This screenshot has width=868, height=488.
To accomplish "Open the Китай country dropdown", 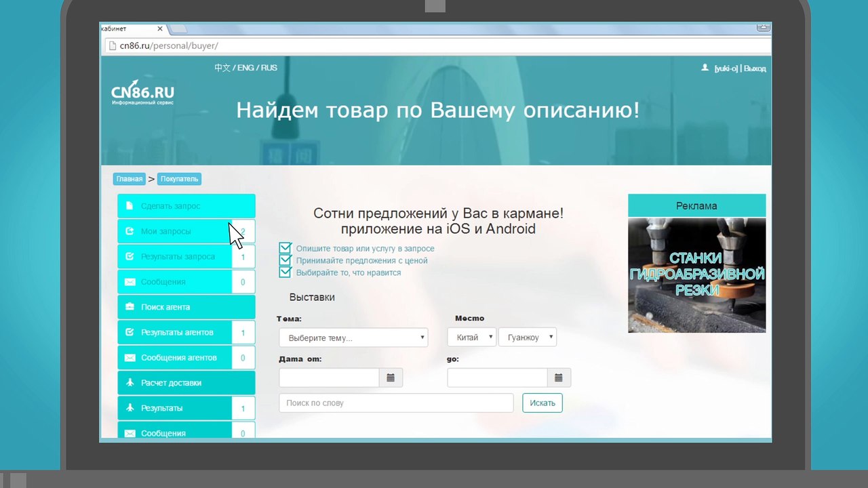I will click(472, 337).
